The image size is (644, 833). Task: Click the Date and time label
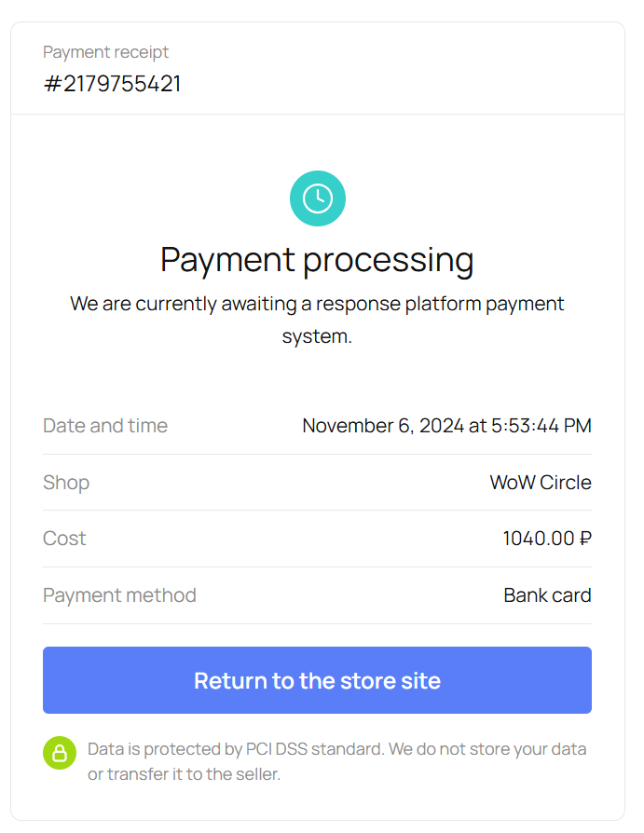(105, 426)
